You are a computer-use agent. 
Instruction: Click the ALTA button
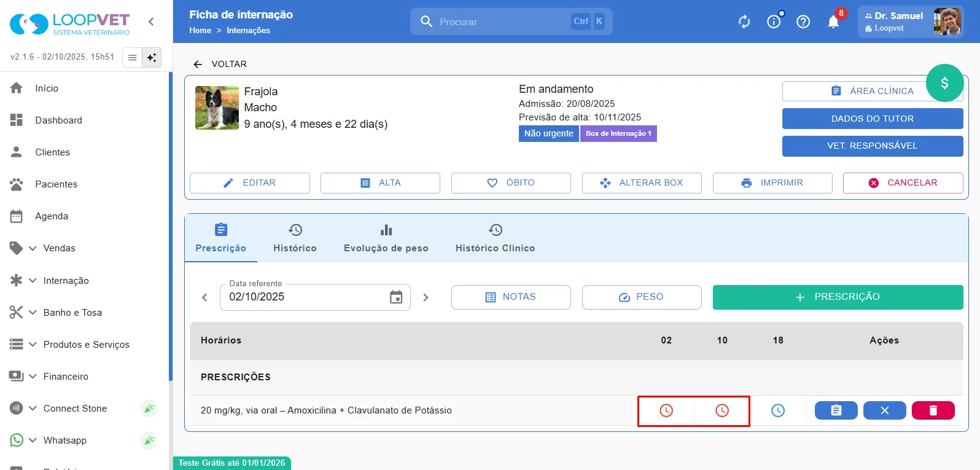[380, 183]
